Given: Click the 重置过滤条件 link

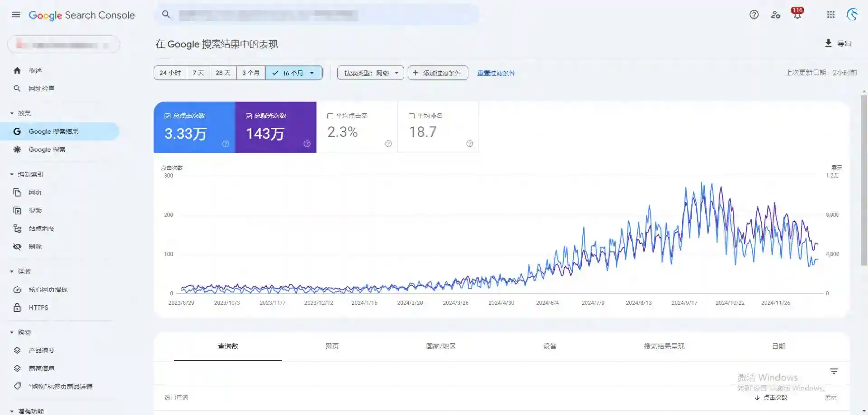Looking at the screenshot, I should pyautogui.click(x=496, y=73).
